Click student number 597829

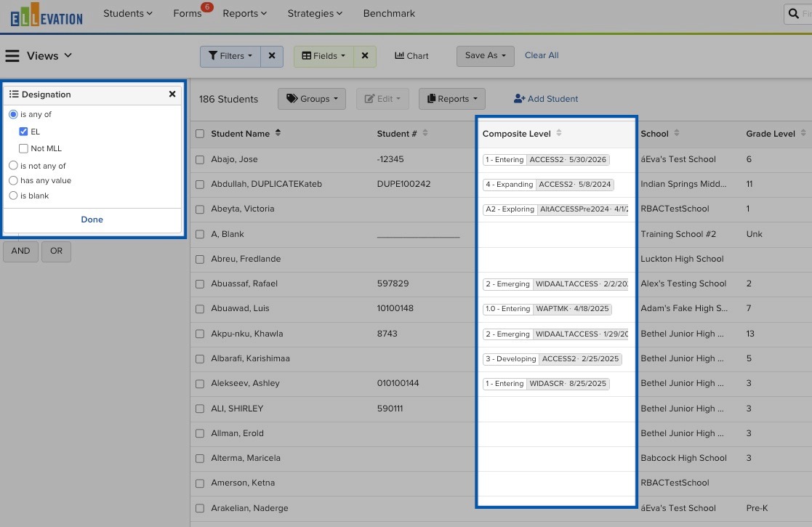point(393,283)
